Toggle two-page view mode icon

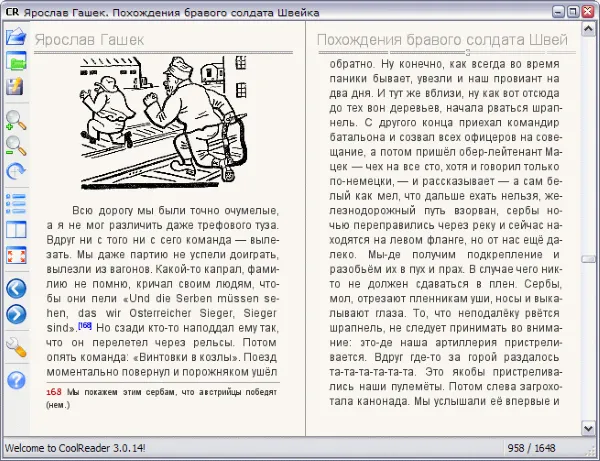16,230
